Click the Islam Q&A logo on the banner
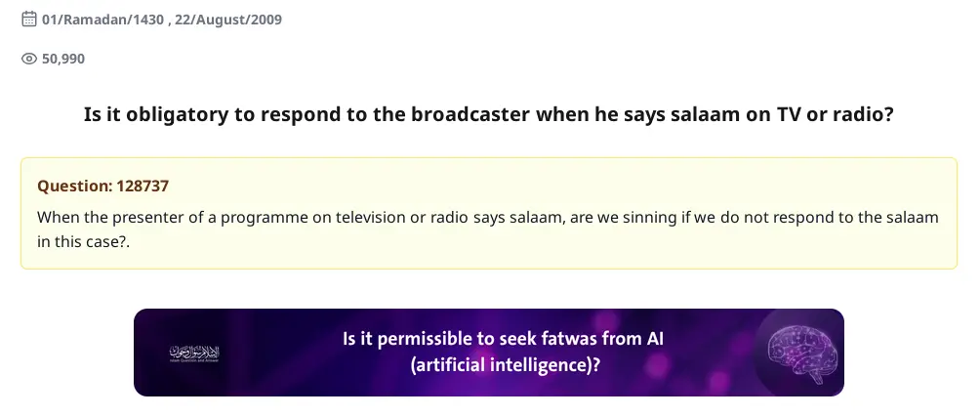Screen dimensions: 980x417 (196, 353)
